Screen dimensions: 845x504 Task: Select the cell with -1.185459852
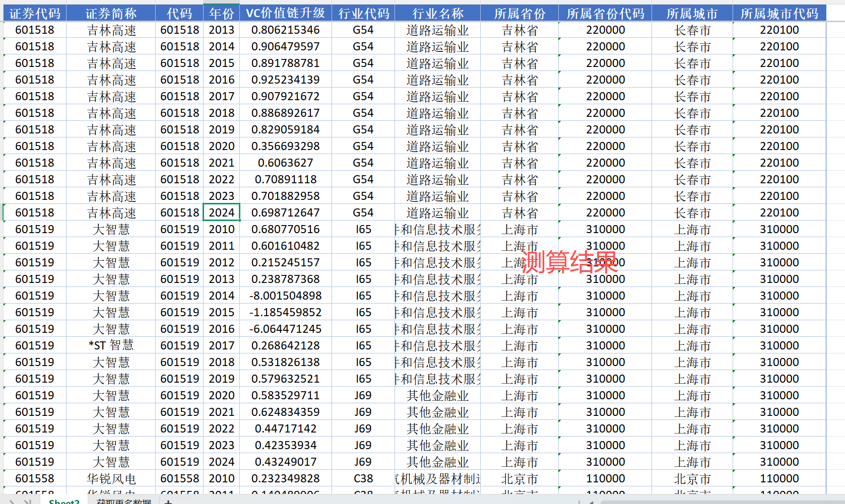[x=286, y=313]
